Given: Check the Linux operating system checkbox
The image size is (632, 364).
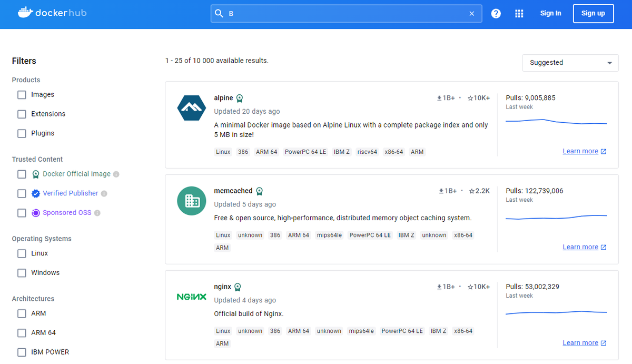Looking at the screenshot, I should click(22, 254).
